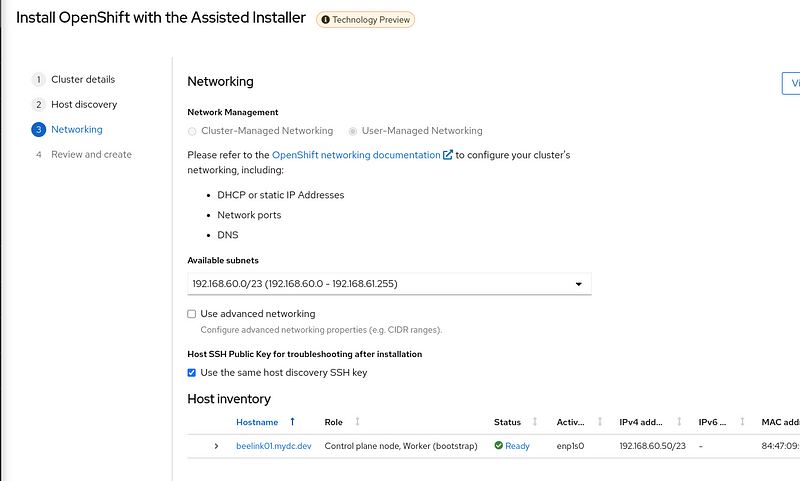
Task: Click the IPv4 address column sort icon
Action: coord(679,421)
